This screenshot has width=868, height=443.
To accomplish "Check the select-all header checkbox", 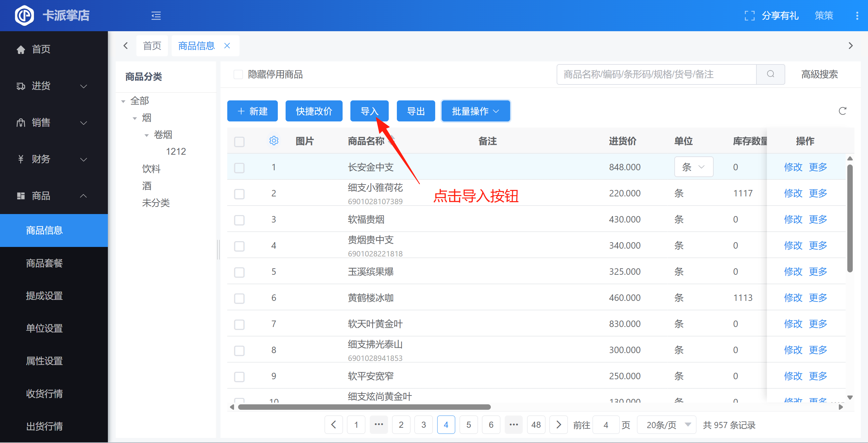I will pos(239,141).
